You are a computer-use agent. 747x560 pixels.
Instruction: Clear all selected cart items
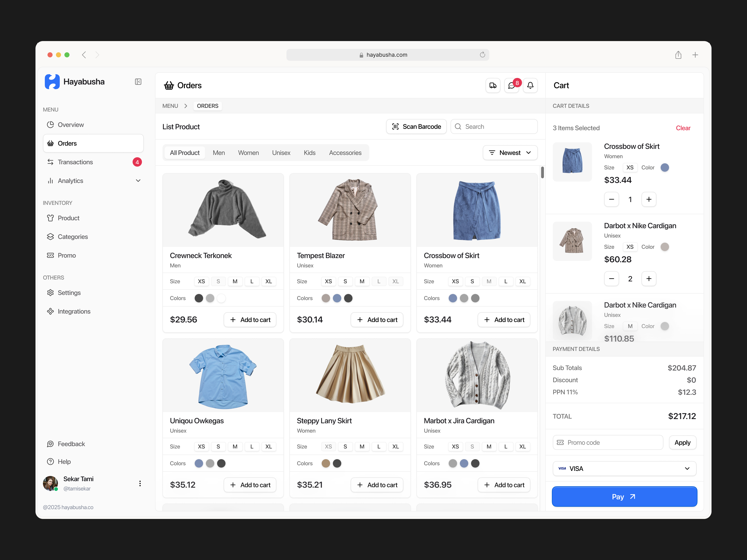683,128
